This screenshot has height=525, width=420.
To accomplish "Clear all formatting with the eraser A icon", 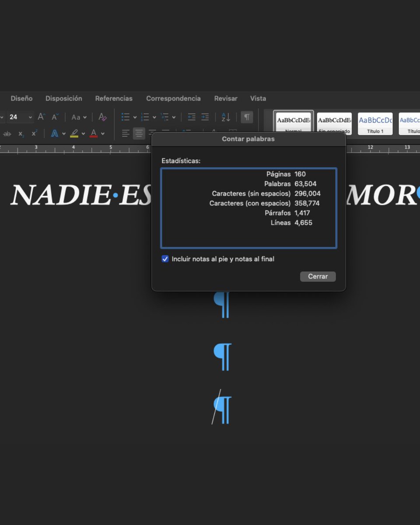I will pos(102,117).
